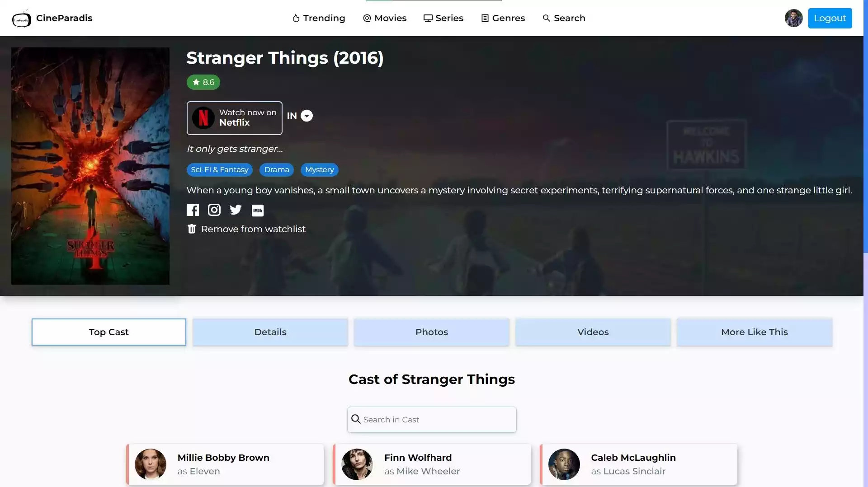868x487 pixels.
Task: Click the tagline 'It only gets stranger...'
Action: 235,149
